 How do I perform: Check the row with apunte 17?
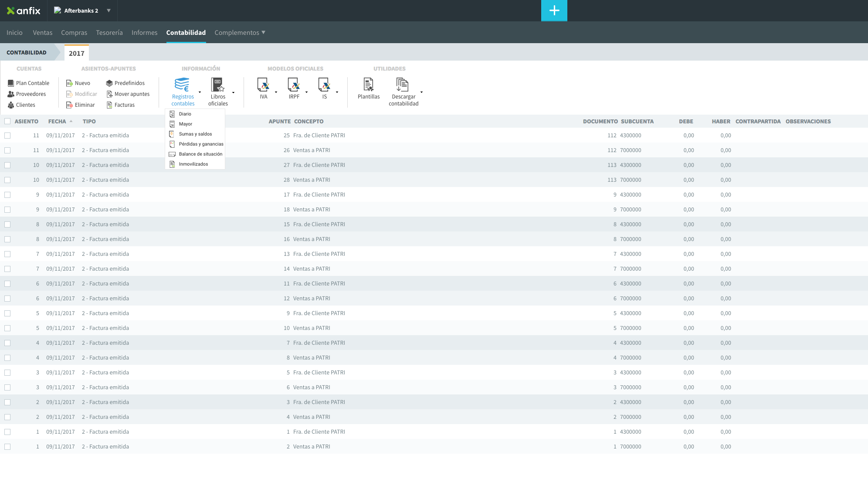pyautogui.click(x=7, y=195)
